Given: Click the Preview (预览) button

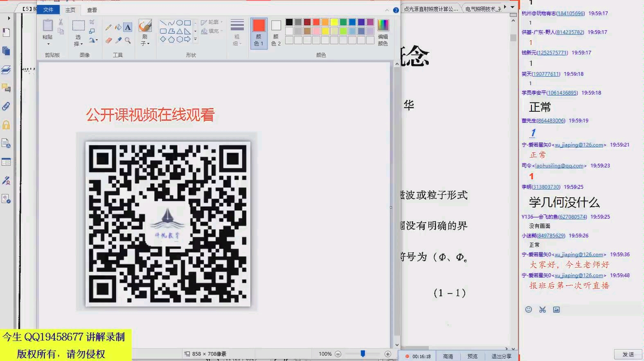Looking at the screenshot, I should click(x=473, y=356).
